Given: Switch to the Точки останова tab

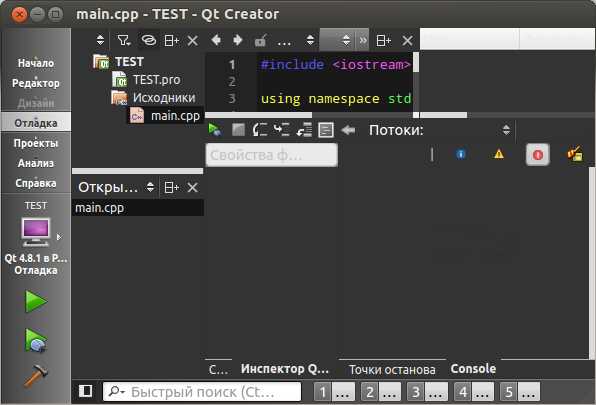Looking at the screenshot, I should (392, 370).
